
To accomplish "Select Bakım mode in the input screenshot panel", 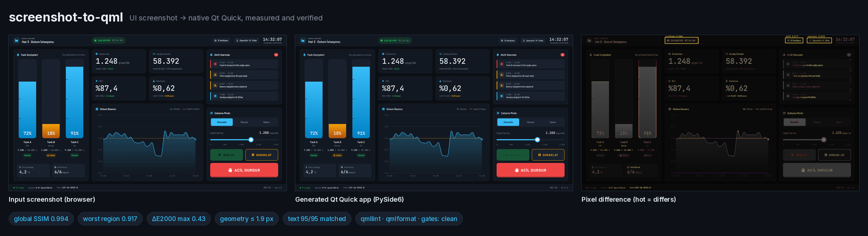I will (x=267, y=122).
